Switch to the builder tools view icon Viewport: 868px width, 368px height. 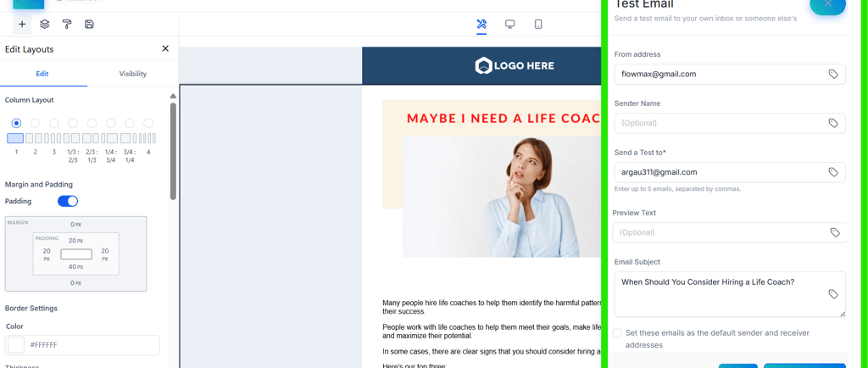[x=481, y=25]
